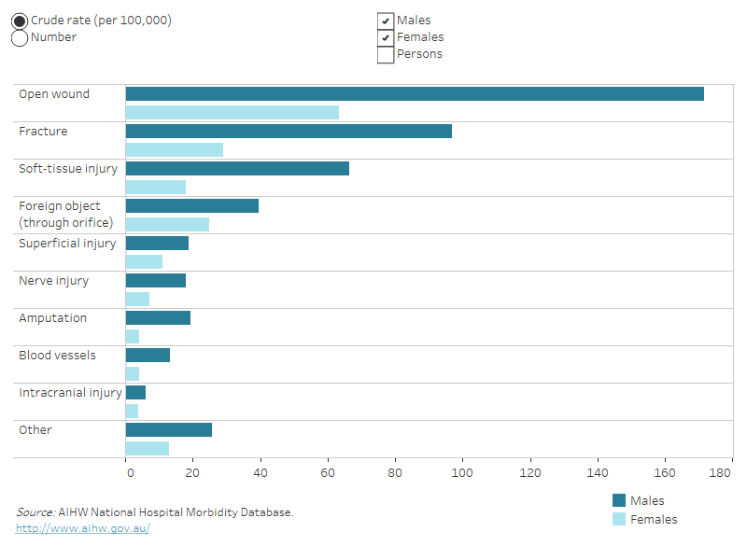This screenshot has width=747, height=560.
Task: Open the www.aihw.gov.au source link
Action: pos(82,528)
